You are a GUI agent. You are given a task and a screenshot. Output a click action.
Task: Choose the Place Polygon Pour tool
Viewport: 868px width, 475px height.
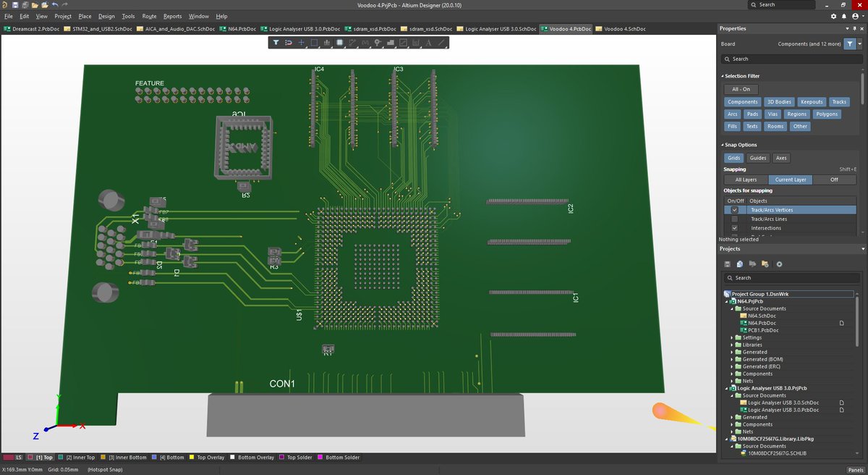coord(390,43)
